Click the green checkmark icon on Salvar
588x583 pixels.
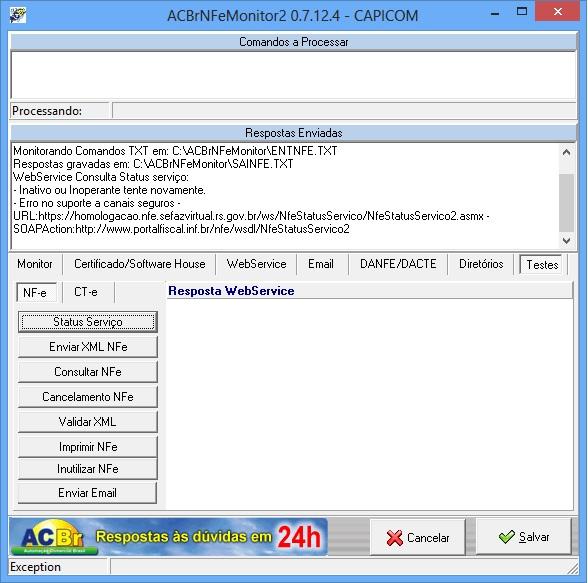coord(507,537)
